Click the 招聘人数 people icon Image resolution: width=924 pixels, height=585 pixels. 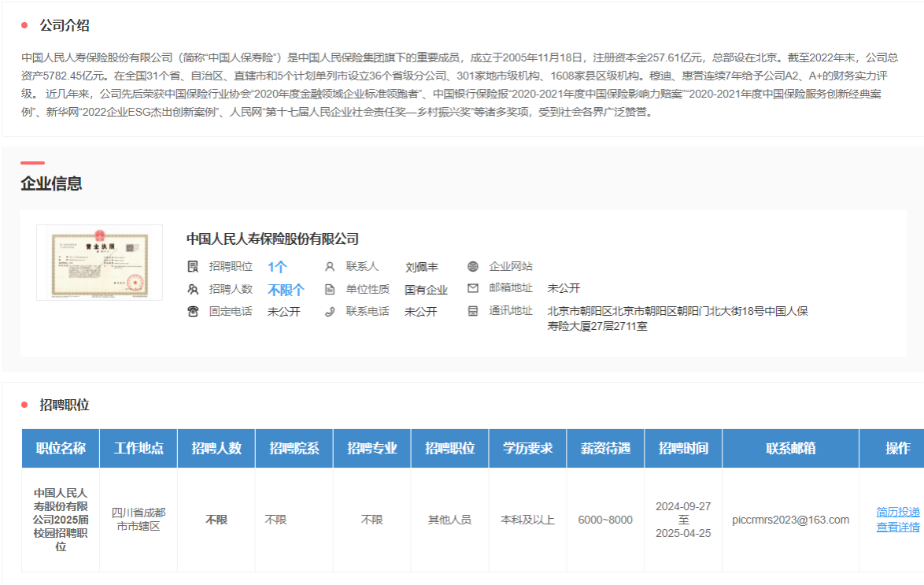point(193,289)
